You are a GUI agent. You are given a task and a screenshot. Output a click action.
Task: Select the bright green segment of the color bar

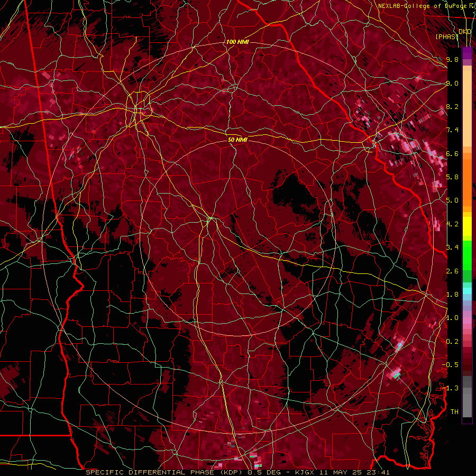467,255
